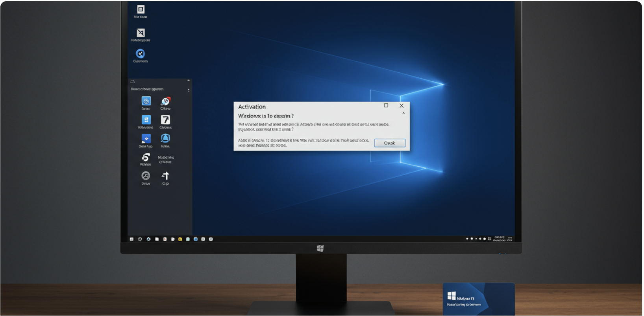This screenshot has width=644, height=316.
Task: Open the yellow icon on the taskbar
Action: pos(180,239)
